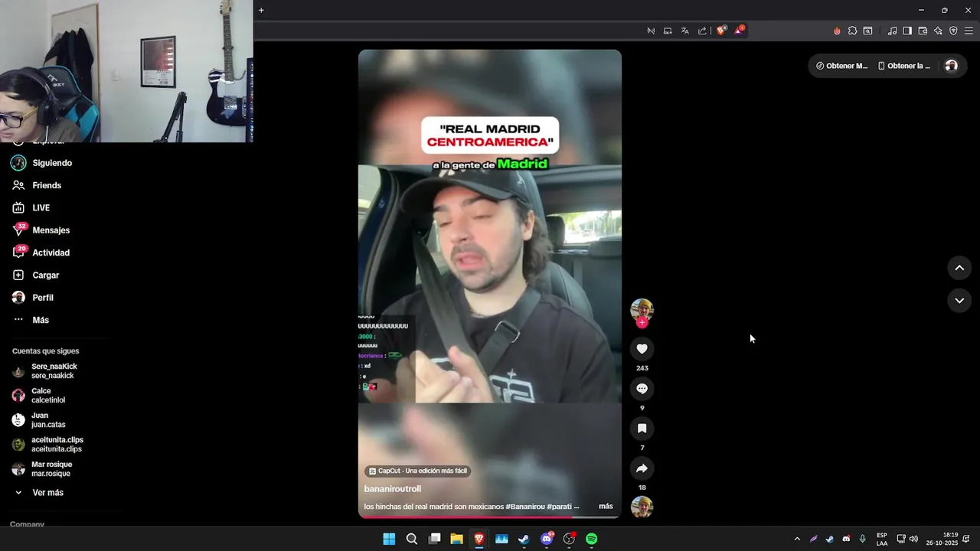The image size is (980, 551).
Task: Open Steam from the taskbar
Action: 524,539
